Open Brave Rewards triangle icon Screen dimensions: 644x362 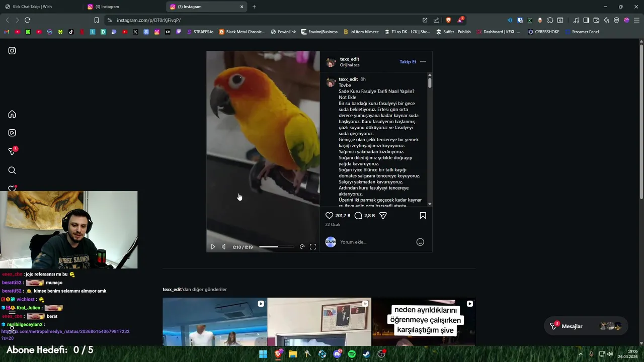[x=460, y=20]
